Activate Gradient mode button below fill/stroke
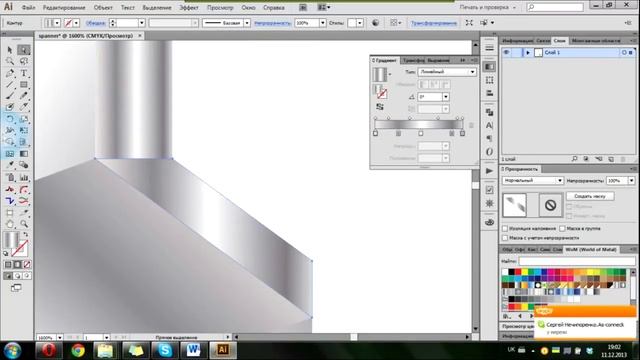Screen dimensions: 640x360 [x=18, y=265]
